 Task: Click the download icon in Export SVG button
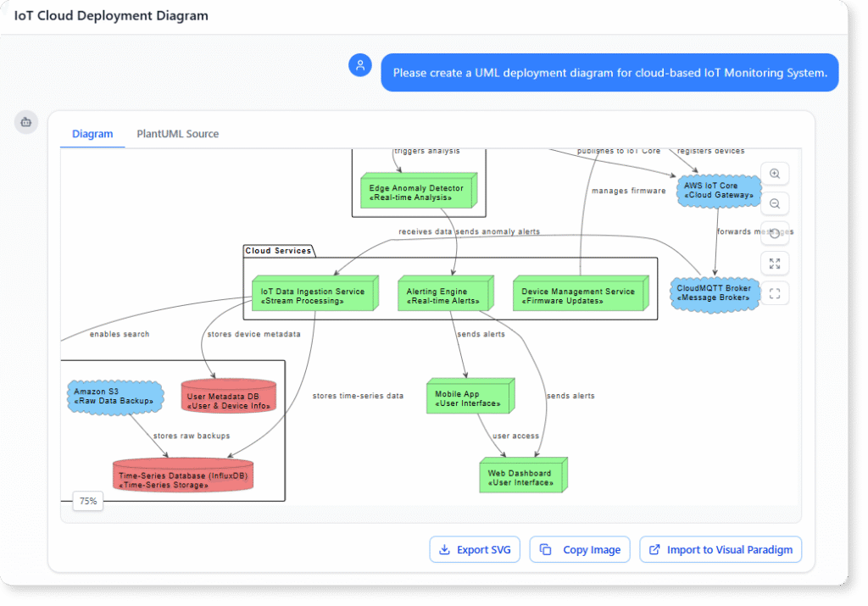[x=444, y=549]
